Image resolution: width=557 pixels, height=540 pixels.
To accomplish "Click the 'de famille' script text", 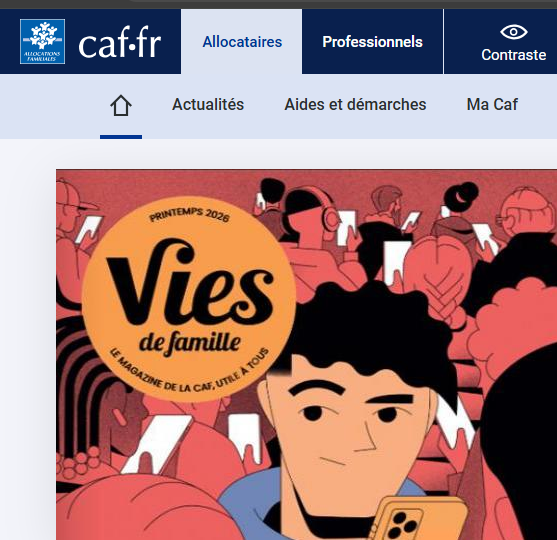I will 190,344.
